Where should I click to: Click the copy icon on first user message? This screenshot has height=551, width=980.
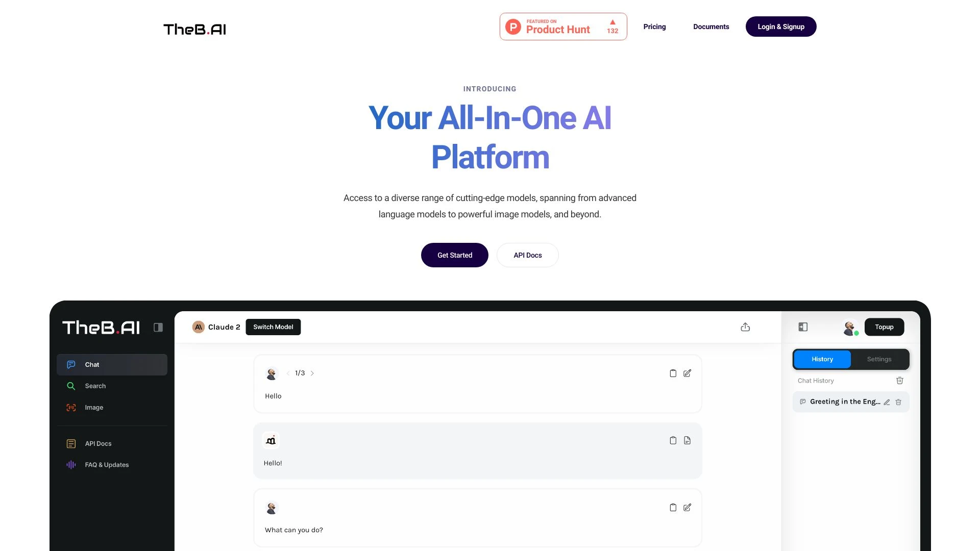pos(672,373)
